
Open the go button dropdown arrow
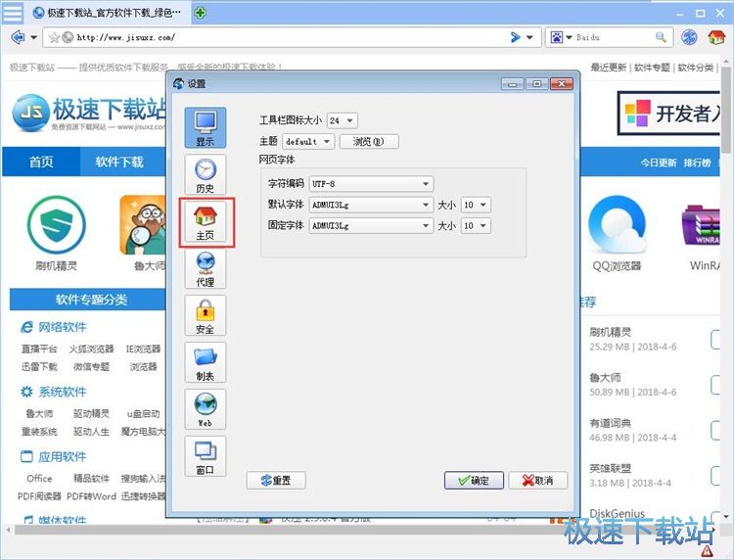pyautogui.click(x=529, y=37)
